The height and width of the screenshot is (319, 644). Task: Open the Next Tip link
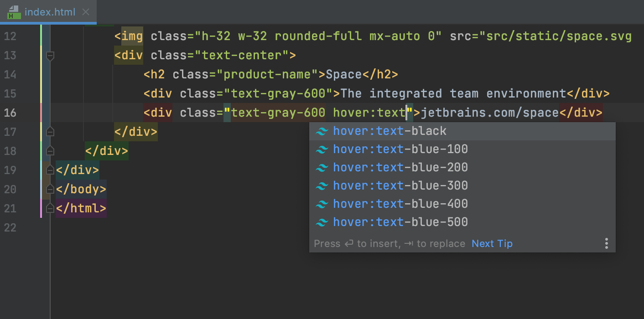pyautogui.click(x=492, y=243)
